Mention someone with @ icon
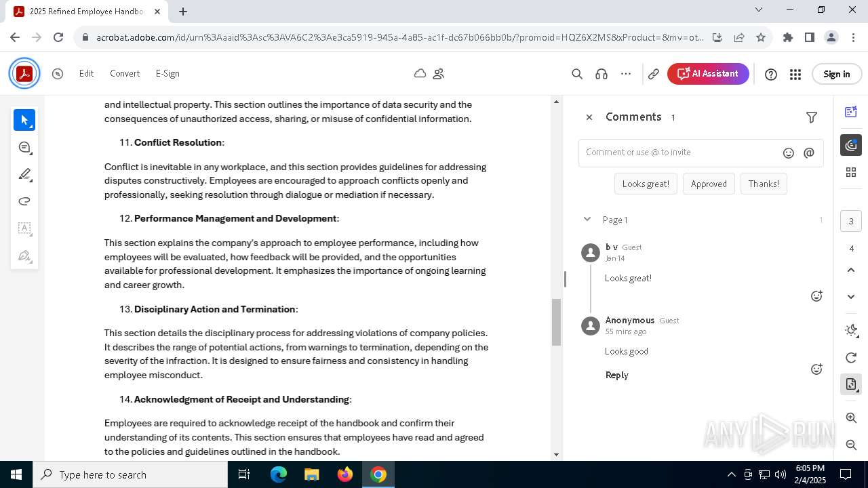The height and width of the screenshot is (488, 868). pyautogui.click(x=809, y=153)
